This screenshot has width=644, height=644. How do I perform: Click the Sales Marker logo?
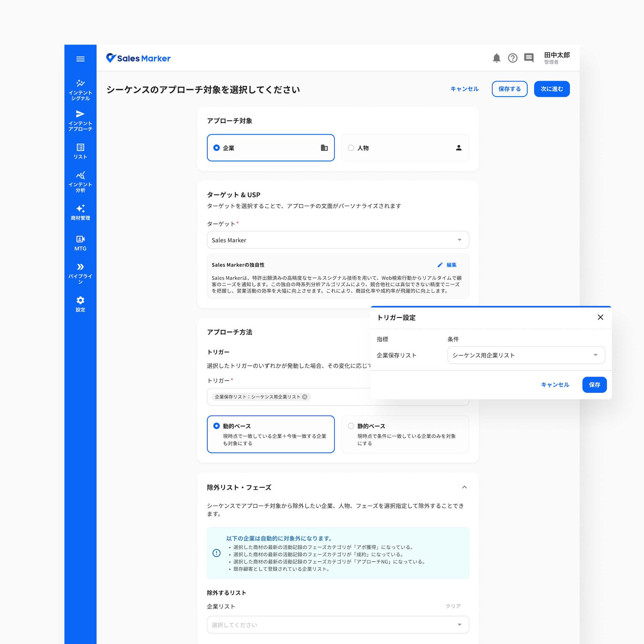coord(138,58)
